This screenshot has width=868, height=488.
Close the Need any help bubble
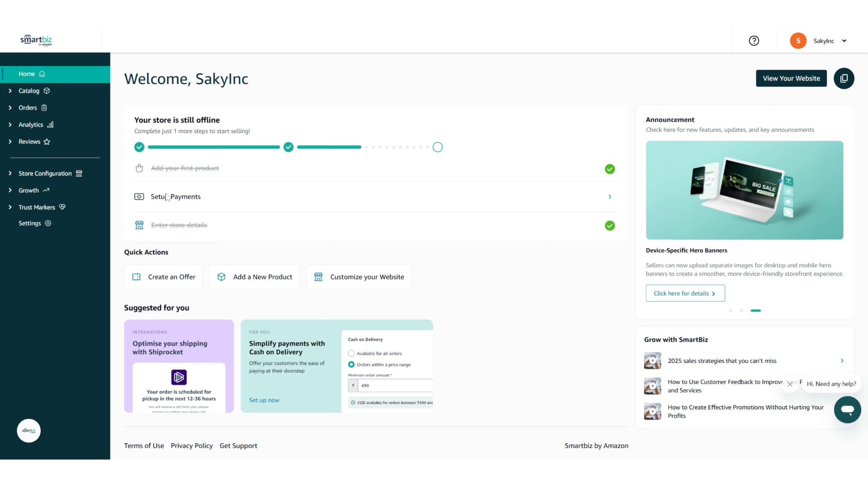790,384
